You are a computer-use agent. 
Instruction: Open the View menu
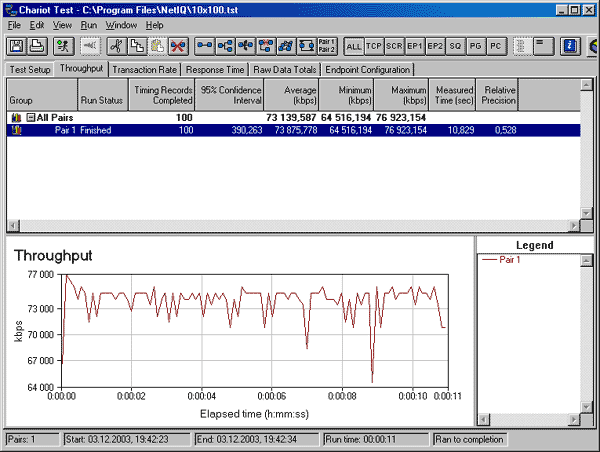pos(62,25)
